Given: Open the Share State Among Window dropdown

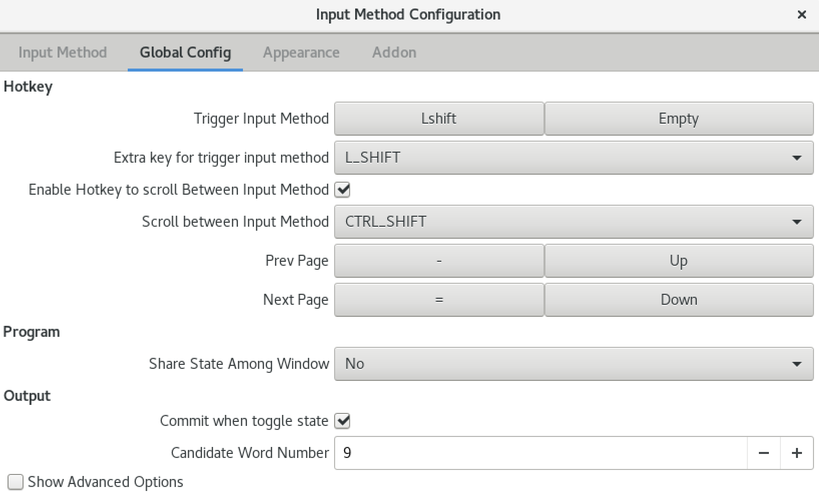Looking at the screenshot, I should (574, 364).
